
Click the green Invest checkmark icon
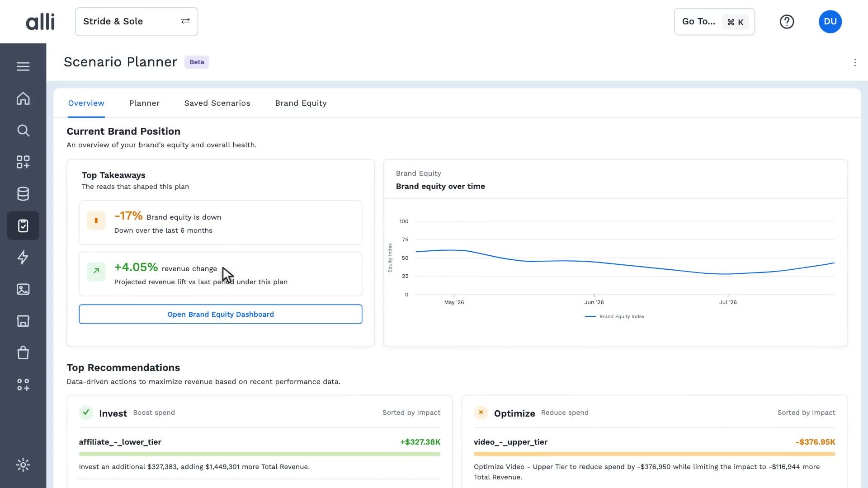(86, 413)
